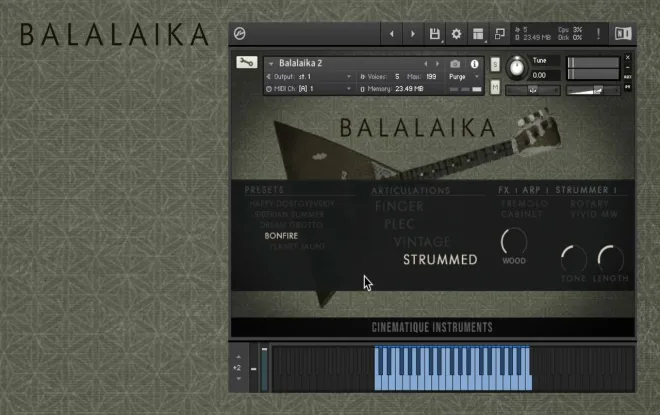Click the NI logo button
The height and width of the screenshot is (415, 660).
pyautogui.click(x=623, y=34)
